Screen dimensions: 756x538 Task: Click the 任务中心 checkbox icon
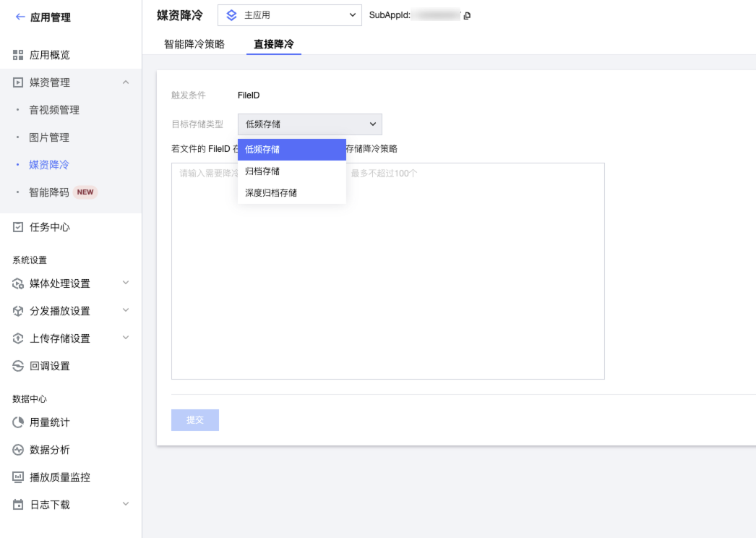[18, 227]
